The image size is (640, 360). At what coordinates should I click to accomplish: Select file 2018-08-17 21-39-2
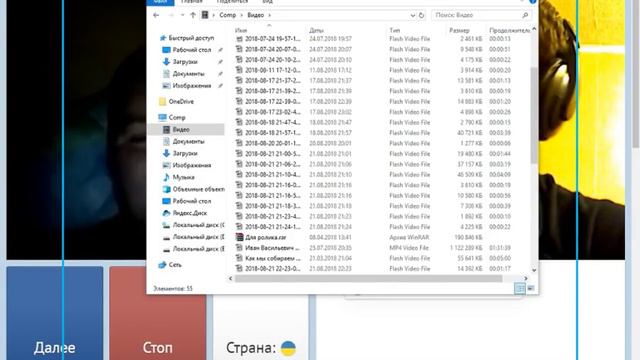click(x=272, y=91)
